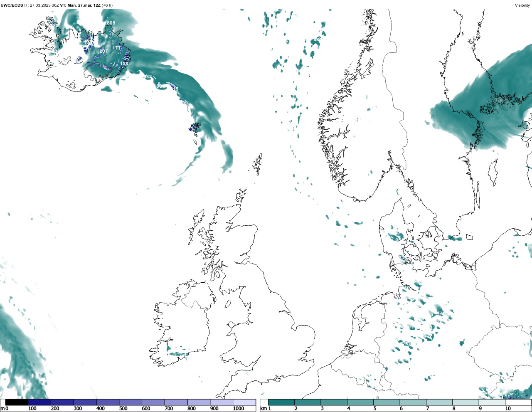This screenshot has width=532, height=412.
Task: Select the 8–9 km legend swatch
Action: [x=465, y=402]
